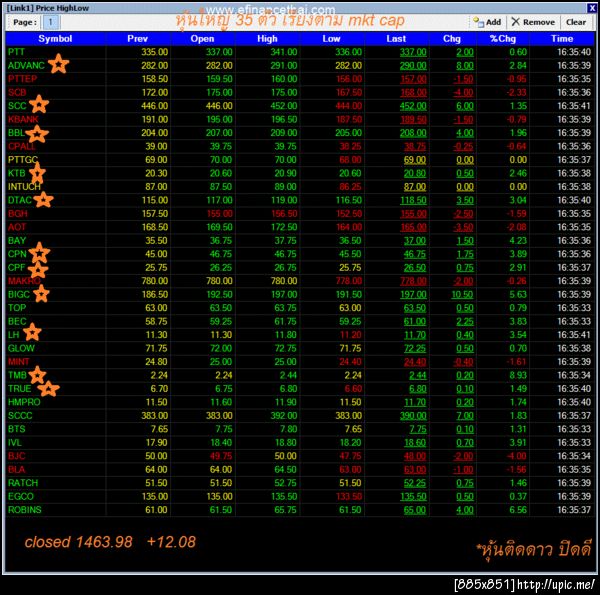The image size is (600, 595).
Task: Select the CPF symbol
Action: [x=16, y=267]
